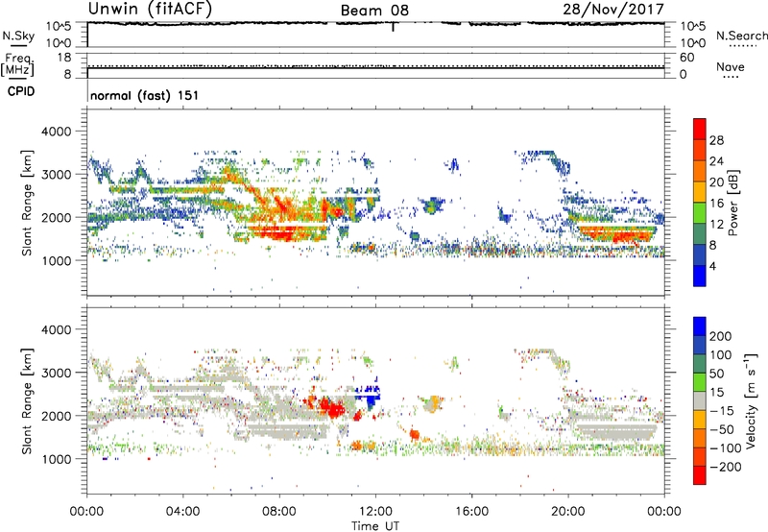Click the 1000 tick on velocity panel axis

[x=58, y=459]
